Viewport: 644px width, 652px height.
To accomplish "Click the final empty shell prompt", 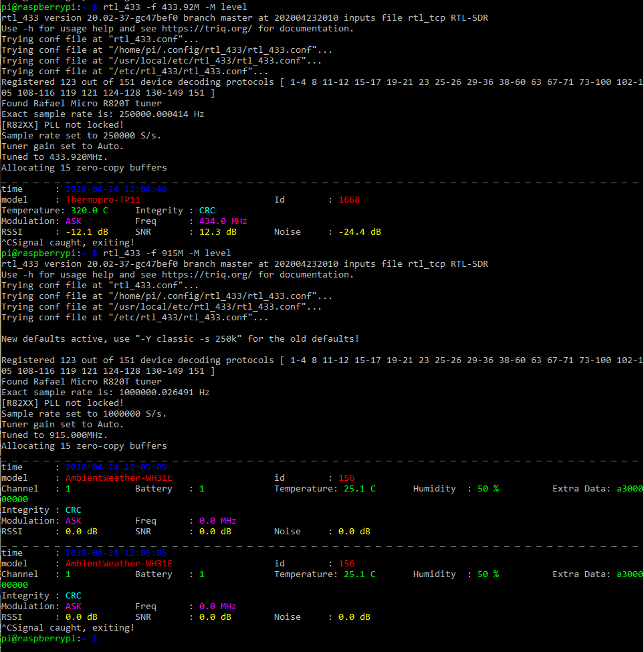I will tap(49, 639).
